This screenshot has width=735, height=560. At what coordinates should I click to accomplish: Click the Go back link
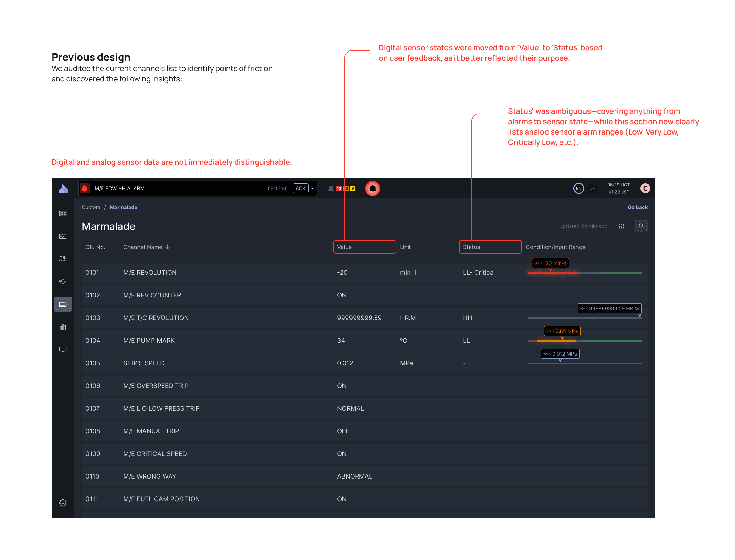click(637, 207)
